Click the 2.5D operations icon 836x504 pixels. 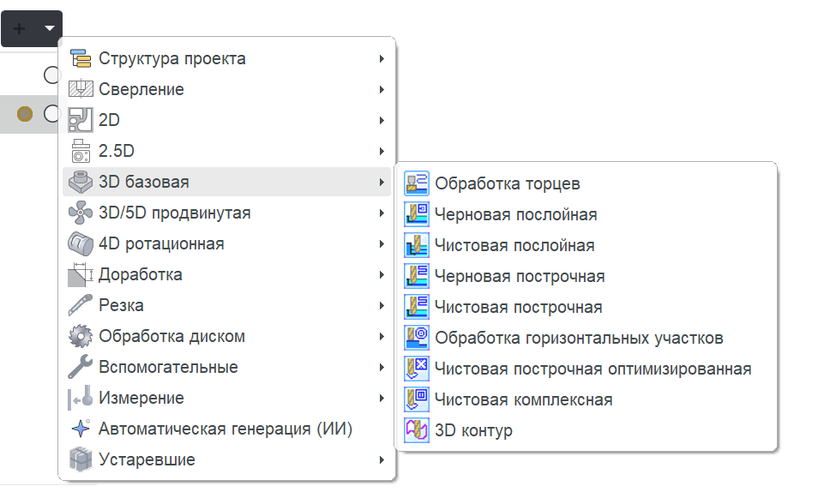[x=81, y=151]
